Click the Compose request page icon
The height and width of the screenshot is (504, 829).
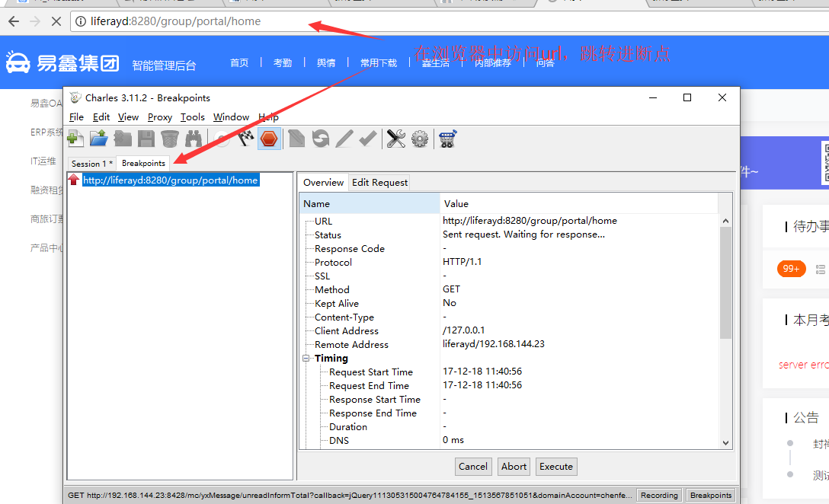(296, 139)
